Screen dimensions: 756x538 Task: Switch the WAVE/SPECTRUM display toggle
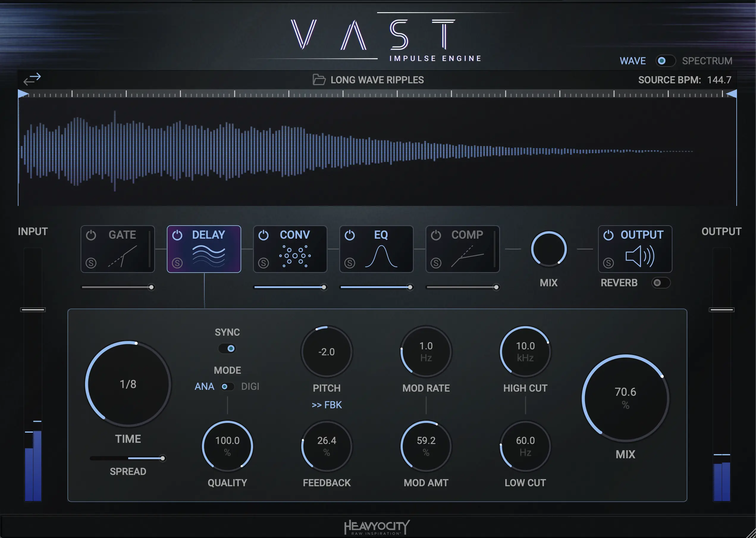click(665, 61)
